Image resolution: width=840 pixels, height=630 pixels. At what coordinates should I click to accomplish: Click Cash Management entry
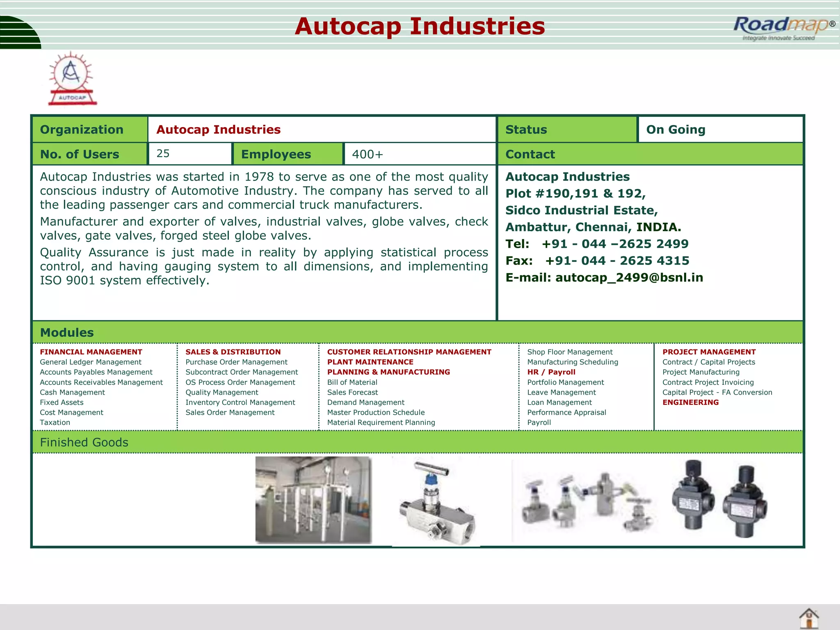pyautogui.click(x=72, y=393)
